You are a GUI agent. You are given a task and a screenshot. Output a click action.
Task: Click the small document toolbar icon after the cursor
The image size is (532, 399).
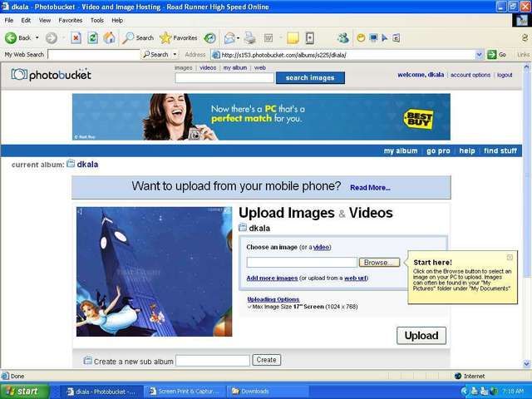pos(396,37)
